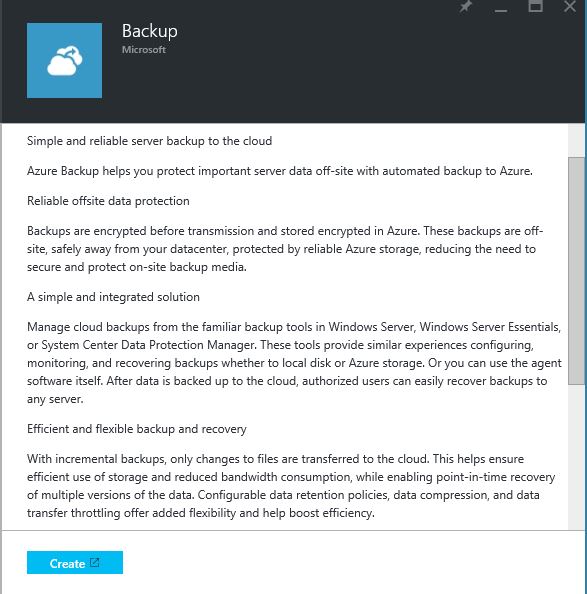Click scrollbar track above the thumb
587x594 pixels.
click(576, 140)
